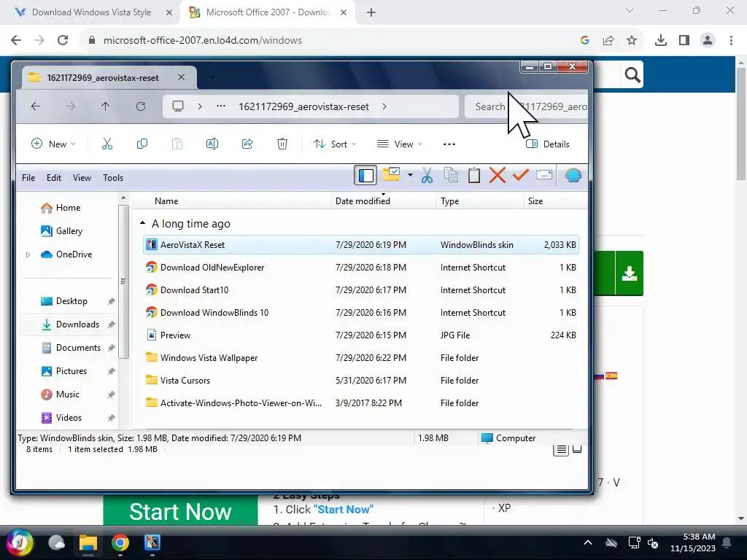This screenshot has height=560, width=747.
Task: Click the classic toolbar Paste clipboard icon
Action: [x=474, y=176]
